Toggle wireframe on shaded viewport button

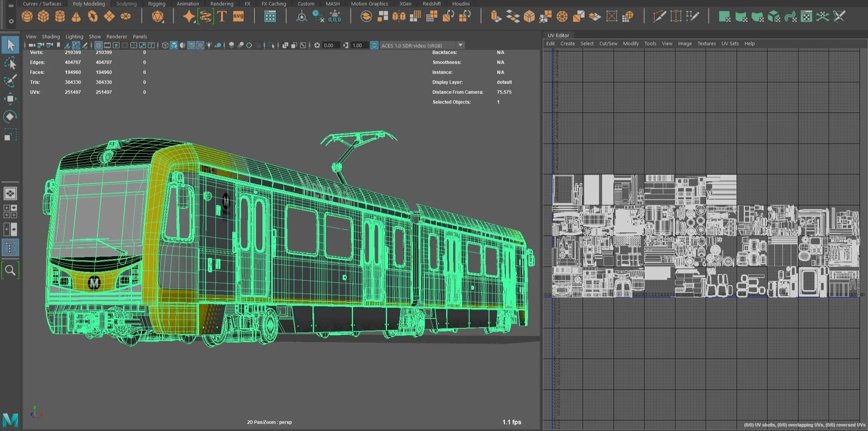click(x=191, y=45)
